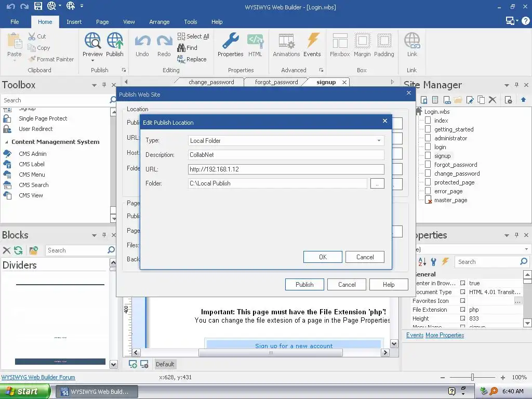
Task: Click refresh icon in Blocks panel
Action: pyautogui.click(x=18, y=250)
